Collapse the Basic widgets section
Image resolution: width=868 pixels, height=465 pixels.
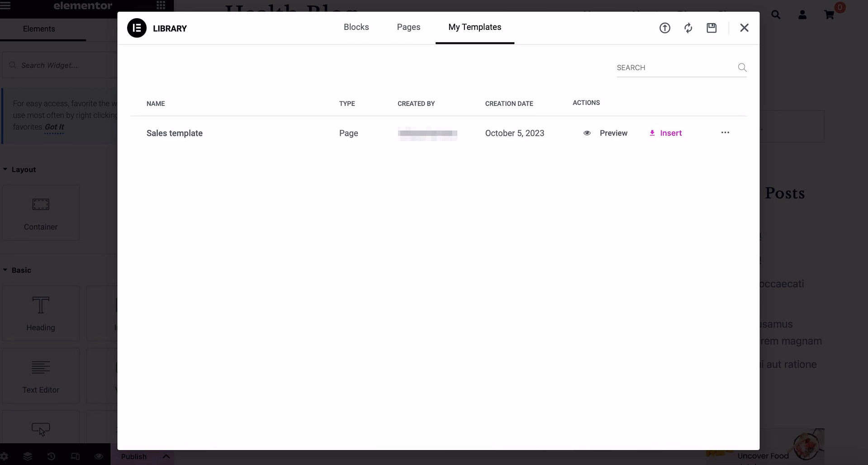point(5,270)
